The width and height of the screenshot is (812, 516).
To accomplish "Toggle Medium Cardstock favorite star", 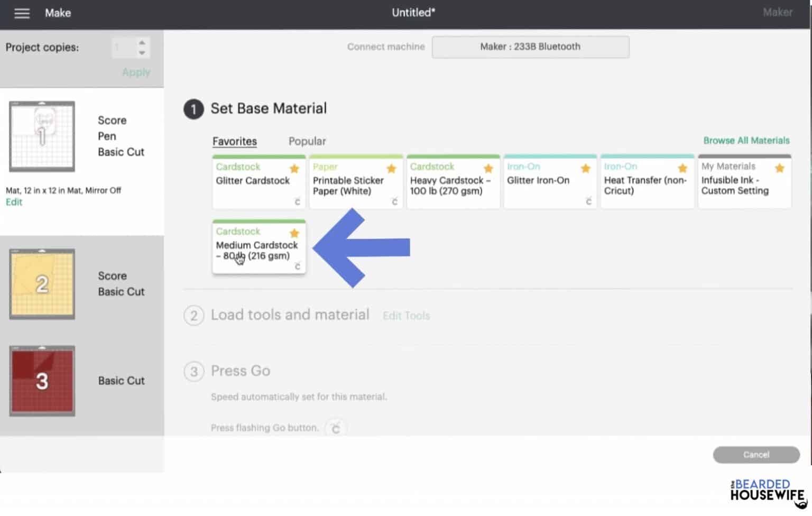I will click(294, 233).
